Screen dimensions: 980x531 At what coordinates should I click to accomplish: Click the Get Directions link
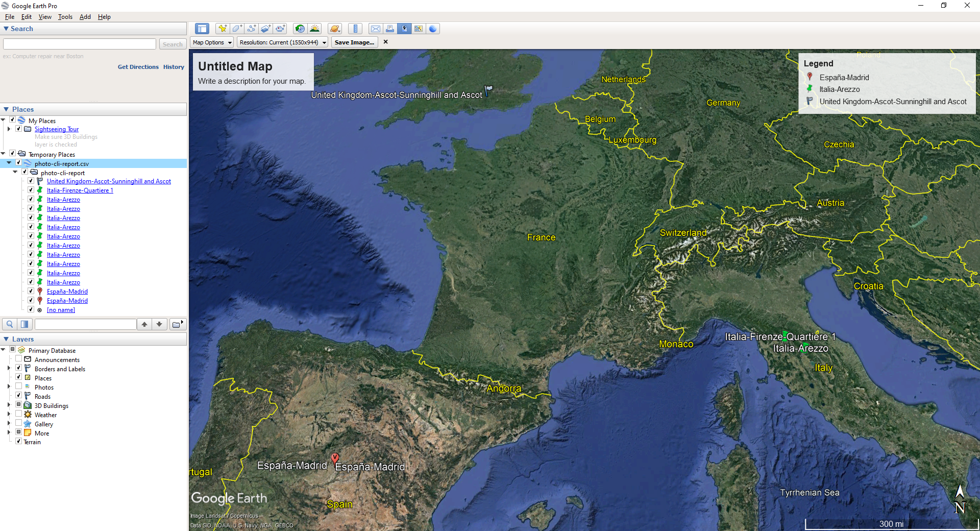138,66
